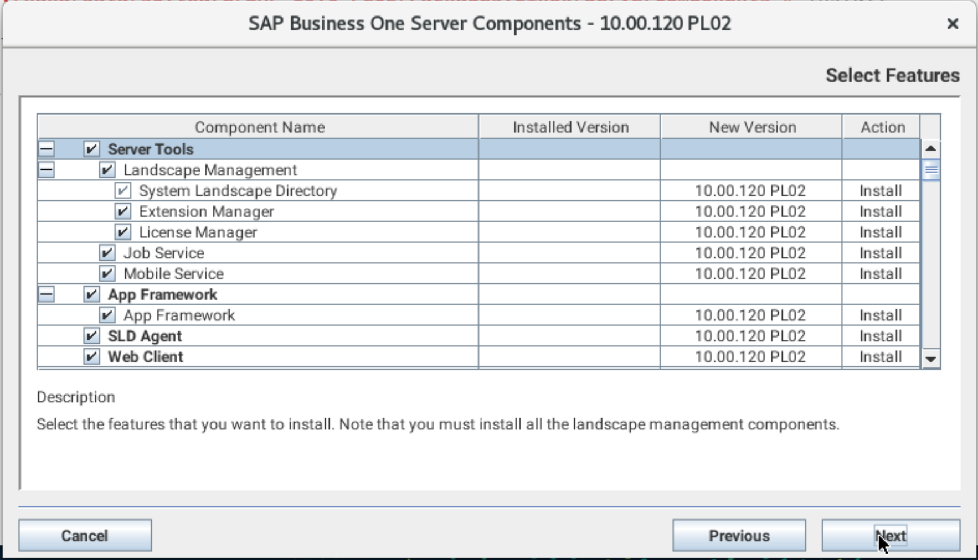
Task: Uncheck the Server Tools checkbox
Action: [91, 149]
